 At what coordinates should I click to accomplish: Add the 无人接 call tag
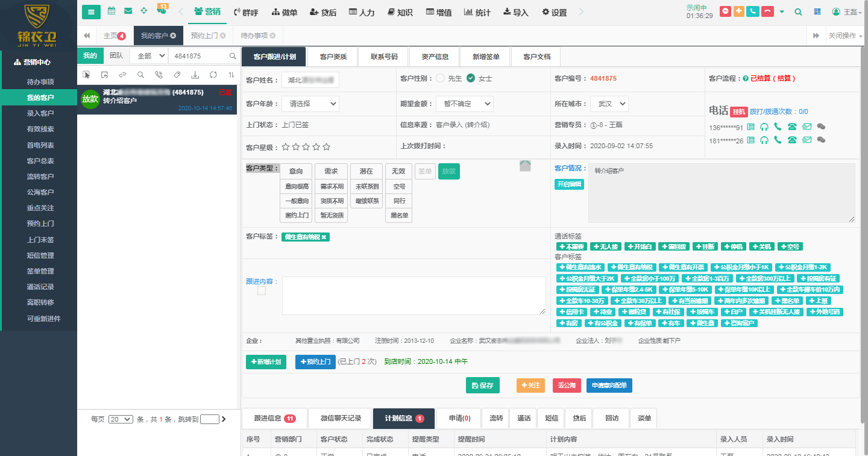tap(605, 246)
